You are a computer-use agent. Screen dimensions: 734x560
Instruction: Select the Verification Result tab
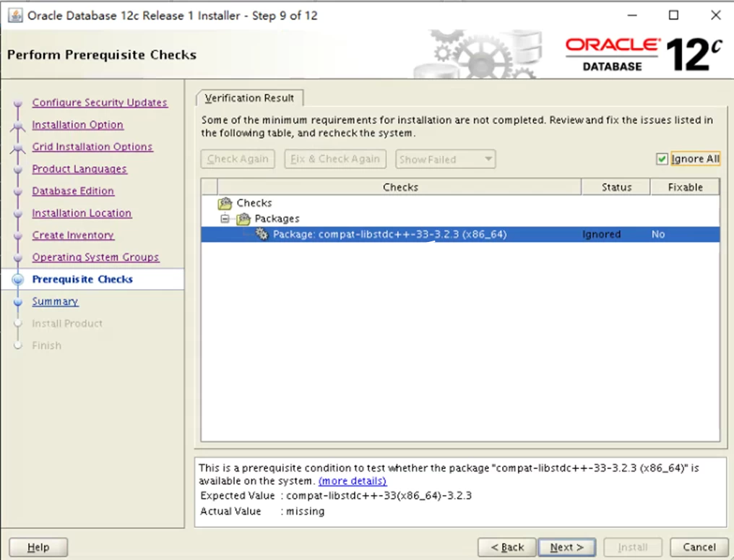click(x=249, y=98)
